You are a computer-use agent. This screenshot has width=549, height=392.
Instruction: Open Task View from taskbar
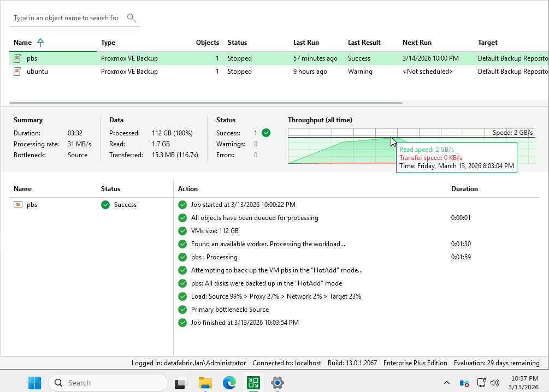point(180,383)
